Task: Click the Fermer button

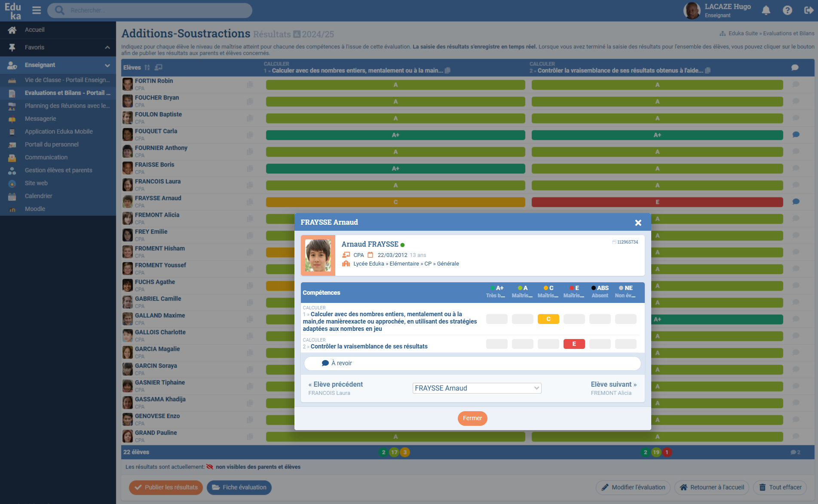Action: pyautogui.click(x=472, y=418)
